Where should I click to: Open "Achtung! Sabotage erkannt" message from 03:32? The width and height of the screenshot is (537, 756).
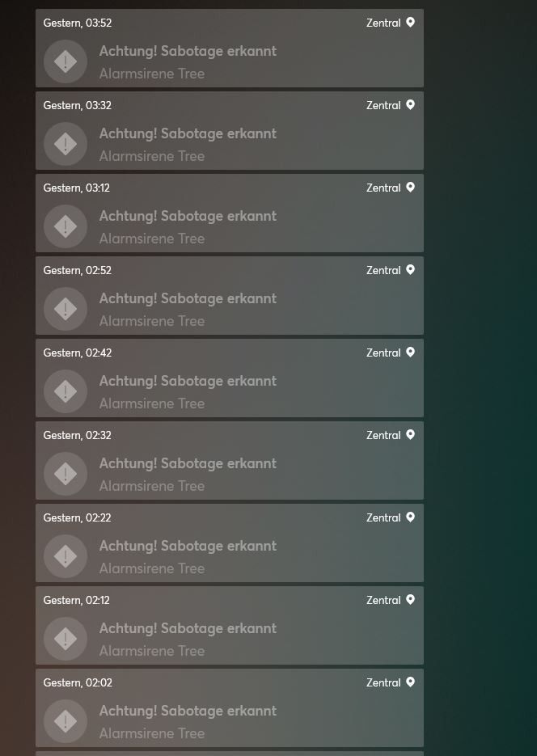188,133
